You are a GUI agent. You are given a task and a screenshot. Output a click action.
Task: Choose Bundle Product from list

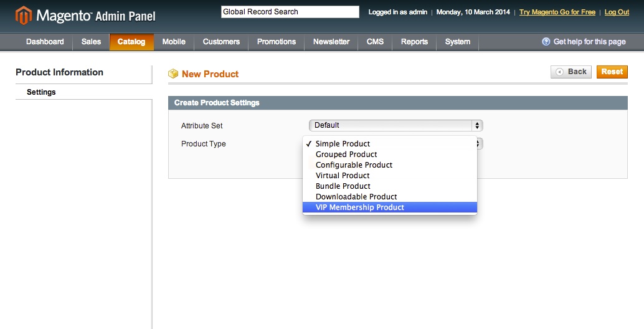tap(389, 186)
